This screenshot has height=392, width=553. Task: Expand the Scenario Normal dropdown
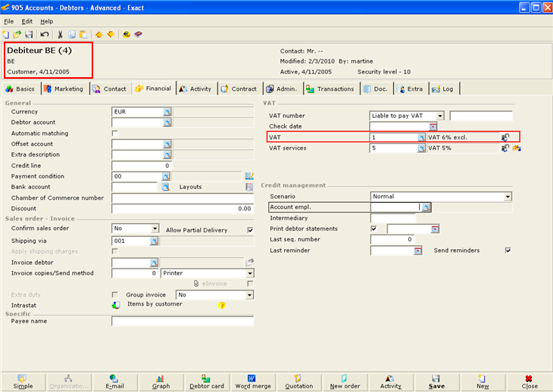[508, 197]
